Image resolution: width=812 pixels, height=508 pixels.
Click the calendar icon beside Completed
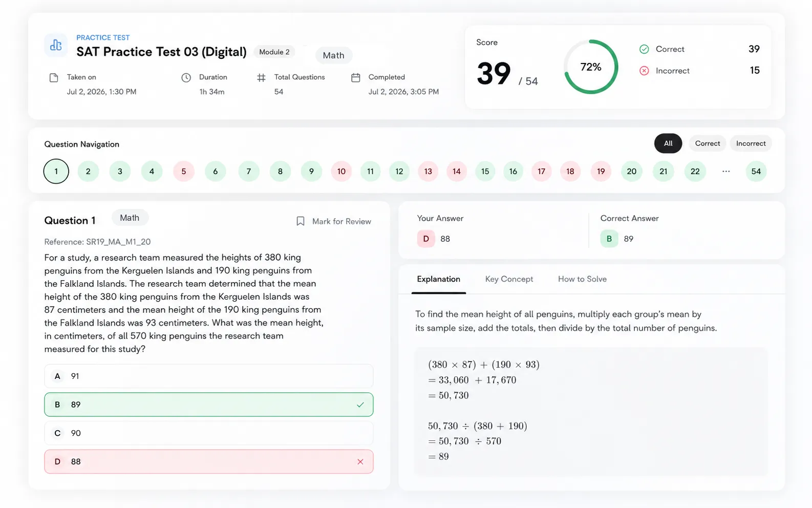point(355,78)
